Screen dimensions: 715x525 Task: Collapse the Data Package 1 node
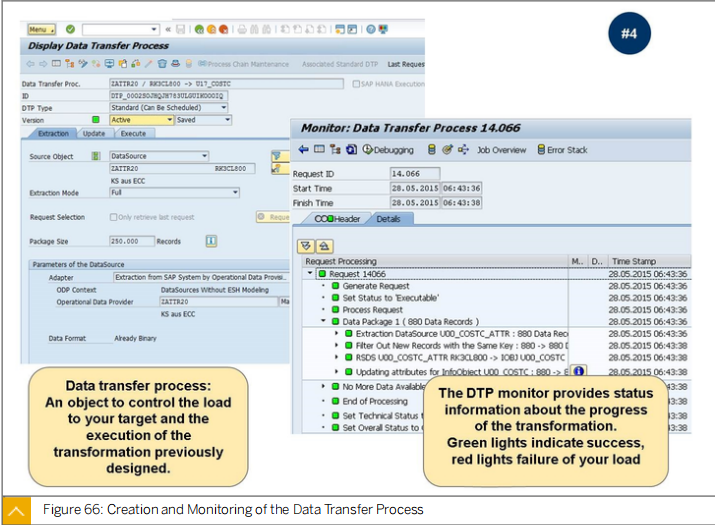323,321
